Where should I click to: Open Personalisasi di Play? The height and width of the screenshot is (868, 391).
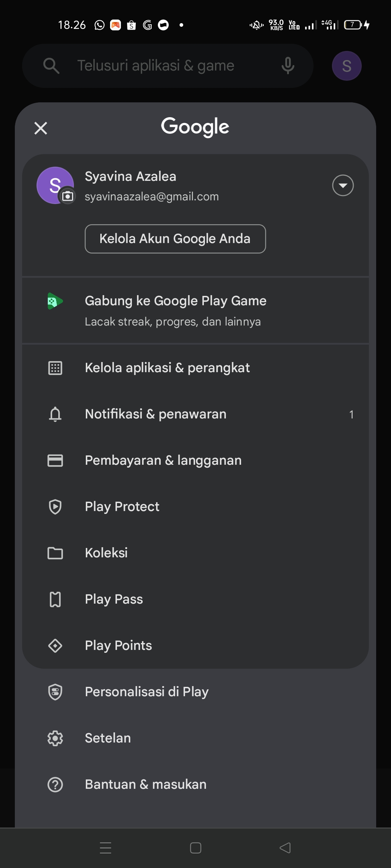click(147, 692)
